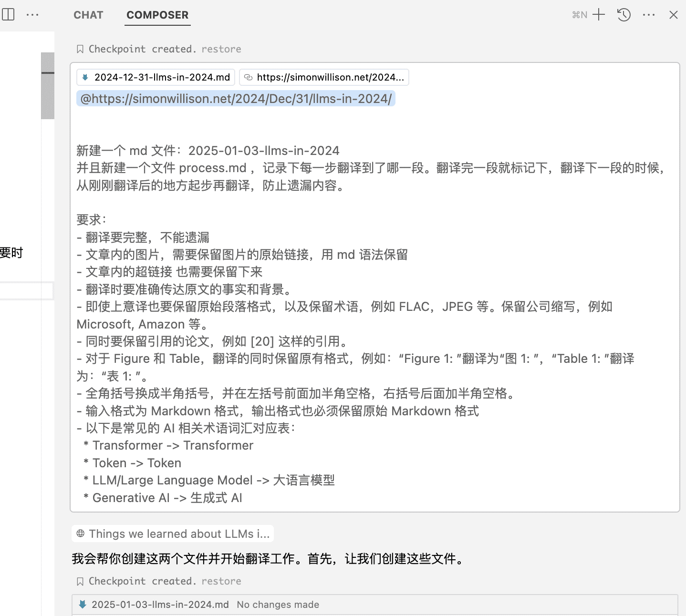The image size is (686, 616).
Task: Open the left panel more options ellipsis
Action: point(32,15)
